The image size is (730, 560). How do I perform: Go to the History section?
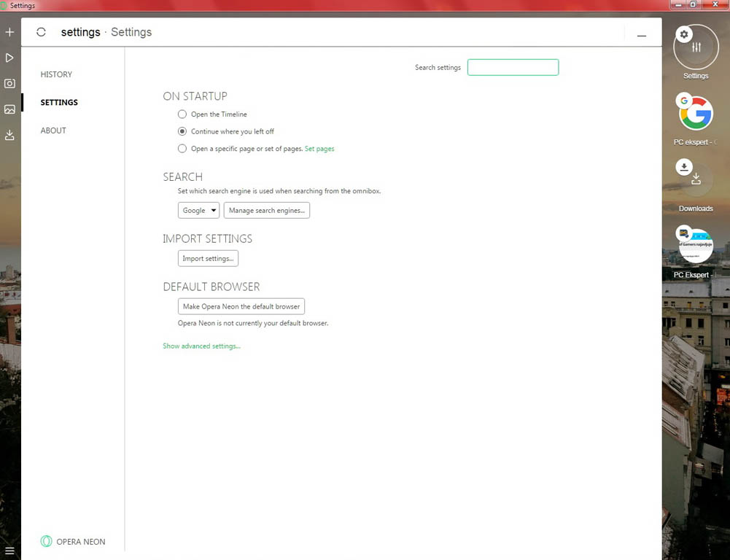56,74
